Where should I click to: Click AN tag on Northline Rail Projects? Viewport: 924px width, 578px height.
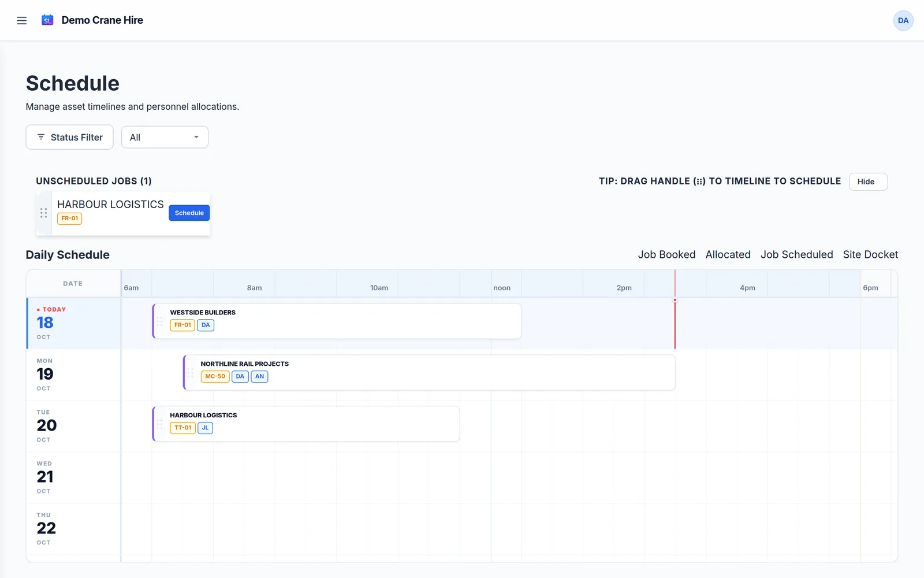click(259, 376)
